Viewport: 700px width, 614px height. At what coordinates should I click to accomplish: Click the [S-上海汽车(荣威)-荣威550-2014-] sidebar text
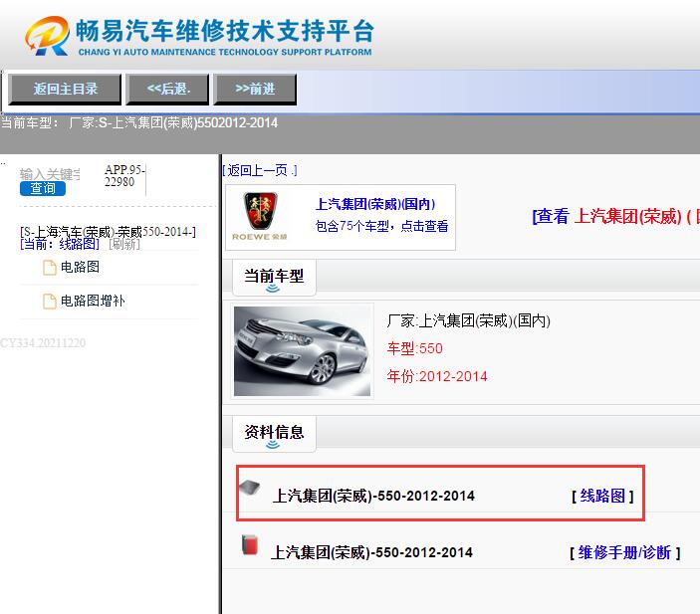click(x=108, y=232)
